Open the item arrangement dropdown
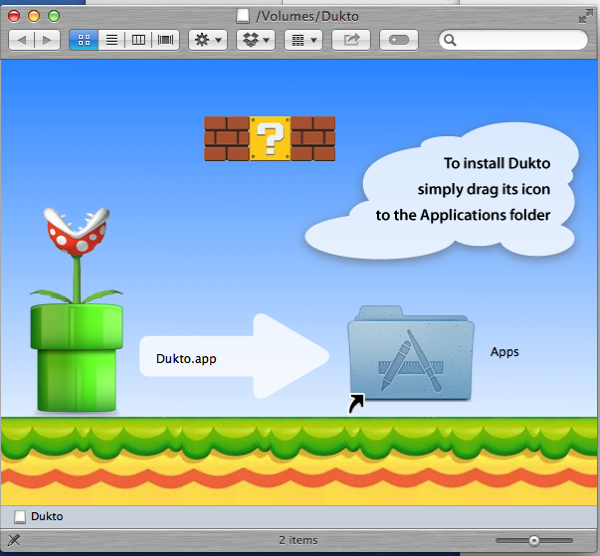 click(303, 40)
